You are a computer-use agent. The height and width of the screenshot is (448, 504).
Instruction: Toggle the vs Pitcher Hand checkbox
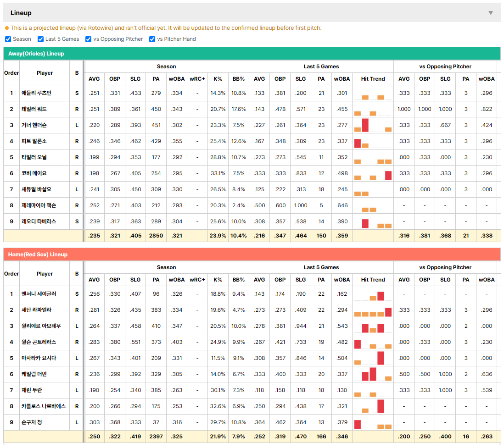152,39
